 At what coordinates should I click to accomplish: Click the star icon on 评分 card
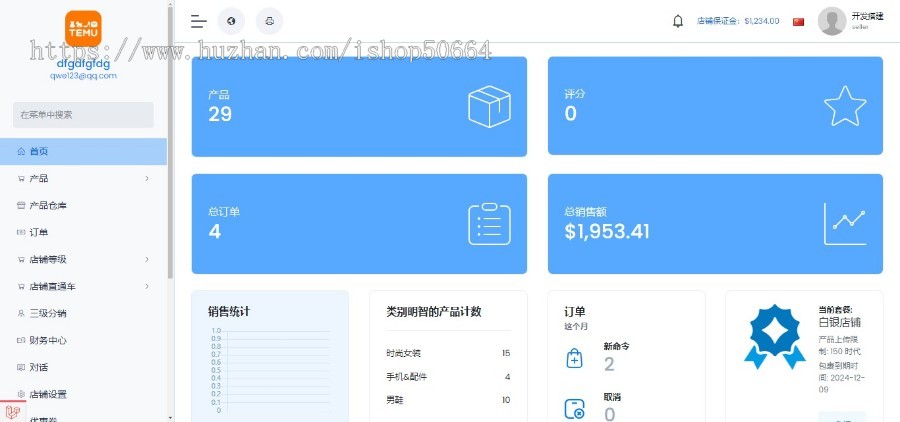[845, 106]
